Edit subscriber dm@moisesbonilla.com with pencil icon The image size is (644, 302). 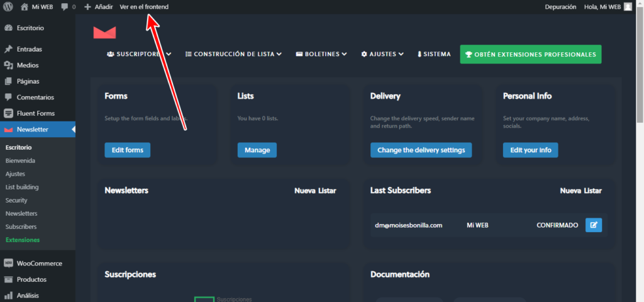click(594, 225)
